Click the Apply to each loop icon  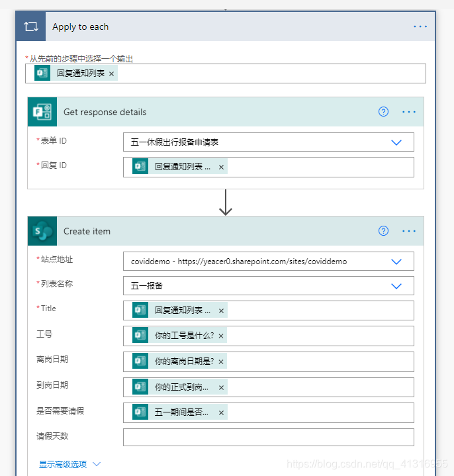(31, 26)
